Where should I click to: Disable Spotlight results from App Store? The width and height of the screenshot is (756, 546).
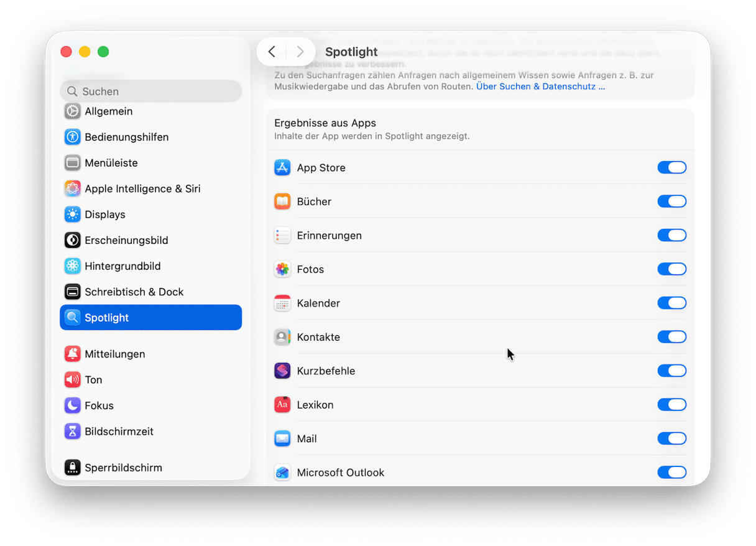point(672,167)
